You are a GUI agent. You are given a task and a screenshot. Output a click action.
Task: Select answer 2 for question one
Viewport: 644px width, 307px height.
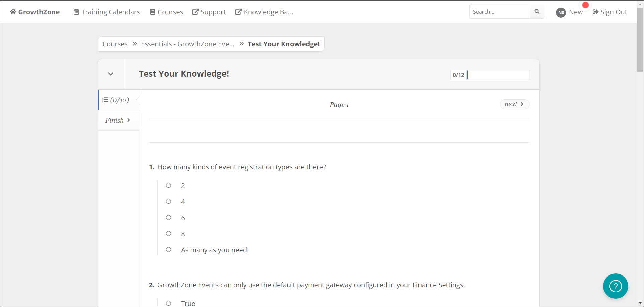169,185
